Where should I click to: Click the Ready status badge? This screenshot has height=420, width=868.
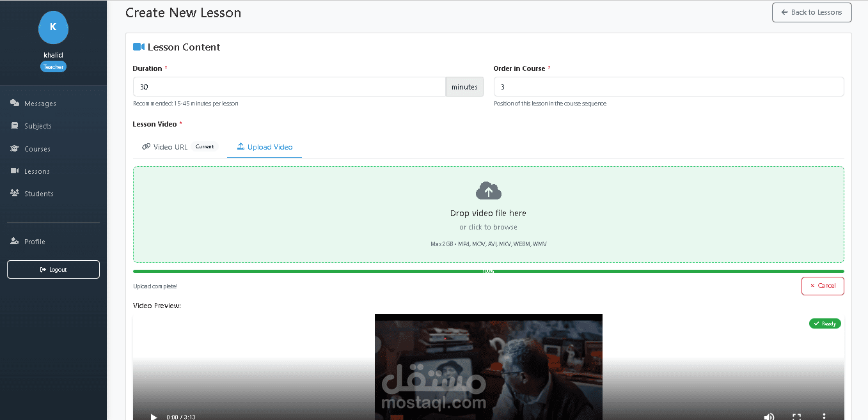(x=825, y=323)
